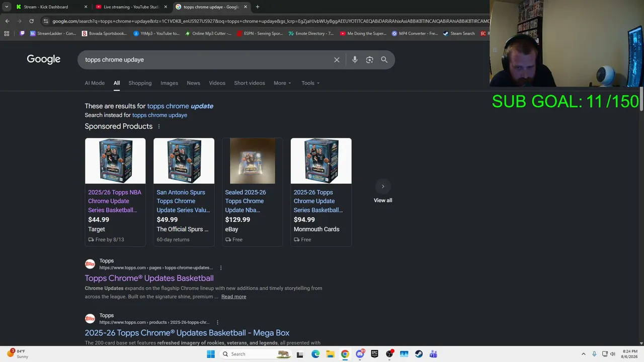Select the Short videos search tab

point(250,83)
